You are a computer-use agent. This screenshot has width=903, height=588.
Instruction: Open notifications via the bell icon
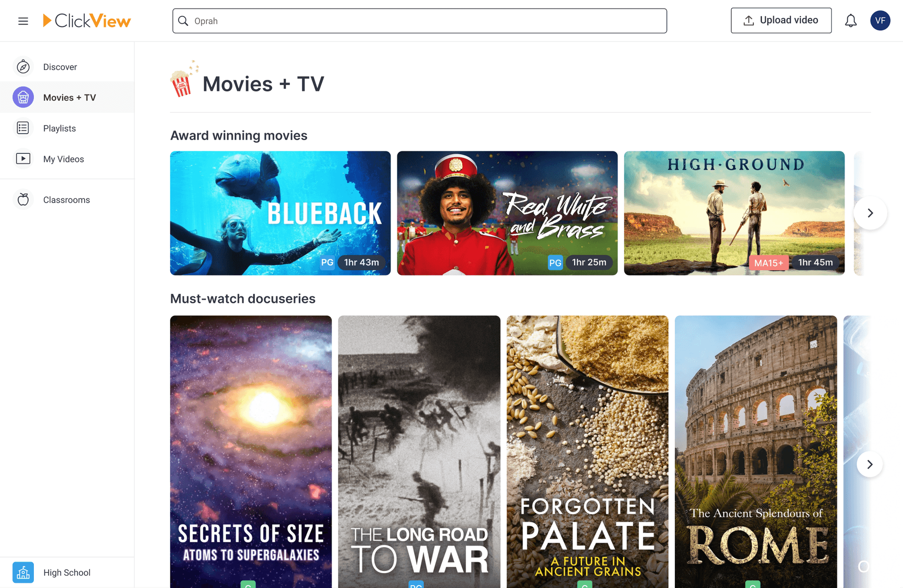850,20
